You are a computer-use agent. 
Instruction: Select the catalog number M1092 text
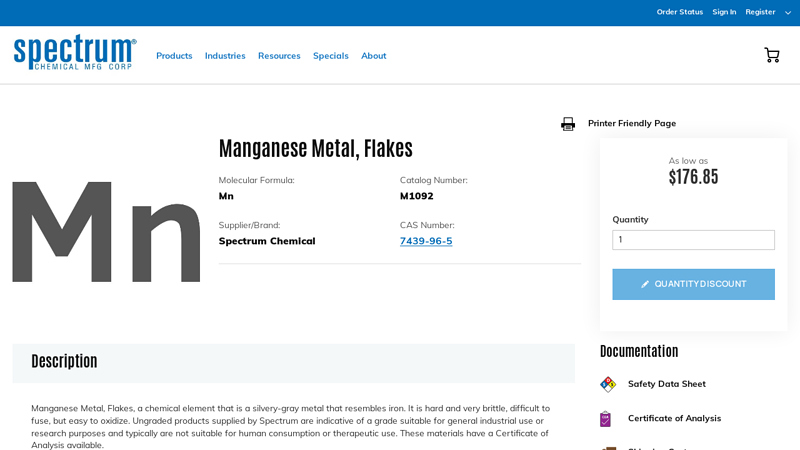click(416, 196)
